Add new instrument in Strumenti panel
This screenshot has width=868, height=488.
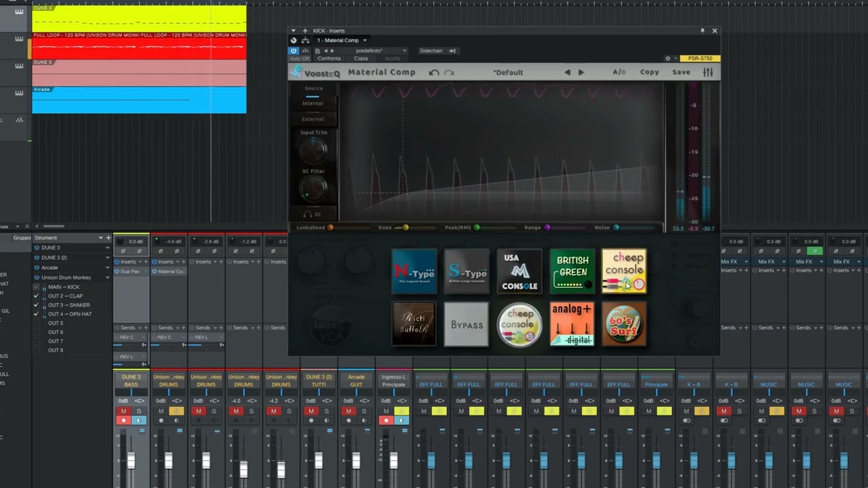(x=108, y=238)
